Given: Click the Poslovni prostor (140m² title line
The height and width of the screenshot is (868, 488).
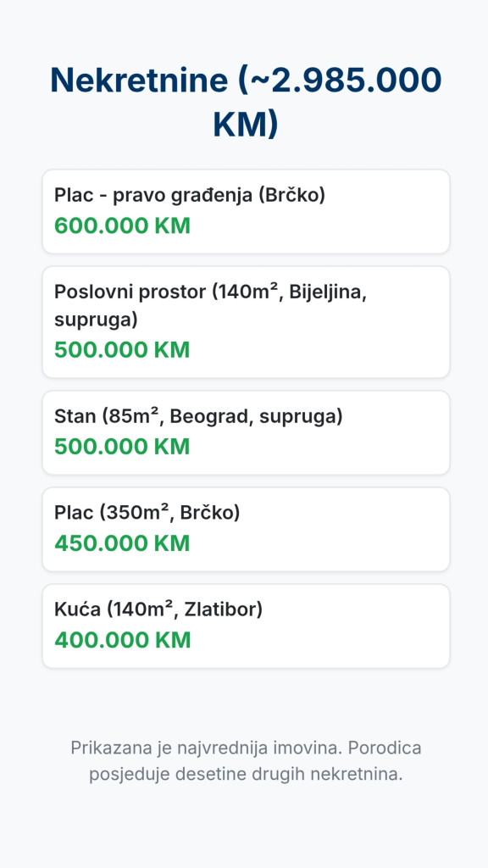Looking at the screenshot, I should [210, 292].
